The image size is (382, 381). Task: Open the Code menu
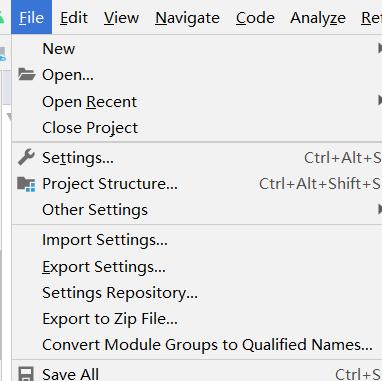click(x=255, y=17)
